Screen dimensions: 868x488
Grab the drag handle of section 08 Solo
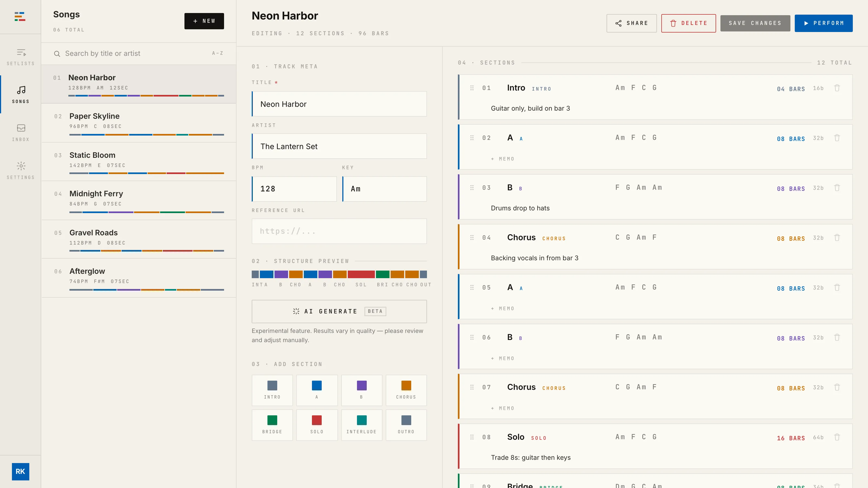click(472, 437)
